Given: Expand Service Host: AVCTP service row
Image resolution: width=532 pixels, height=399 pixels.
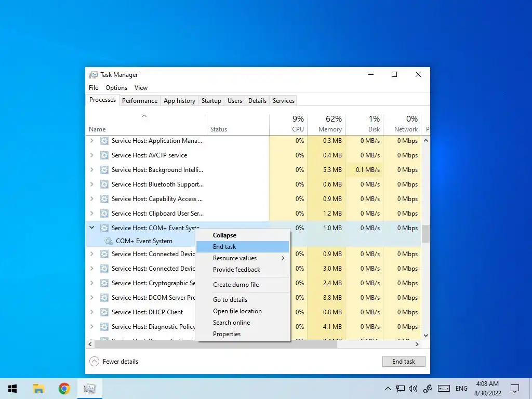Looking at the screenshot, I should click(x=91, y=155).
